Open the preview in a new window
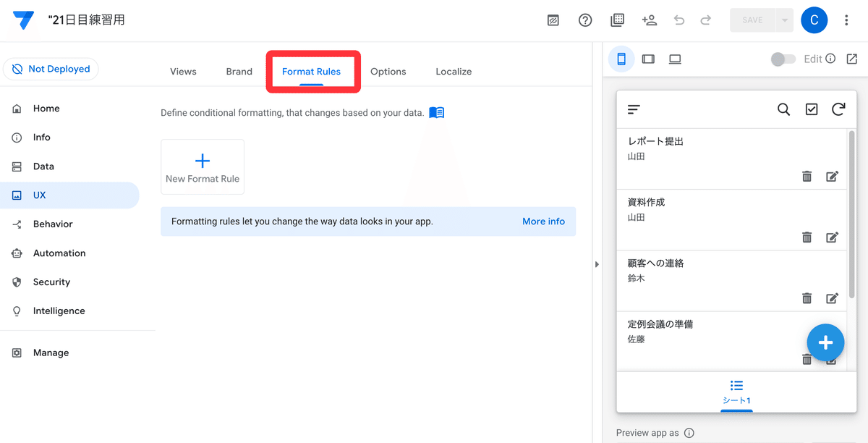This screenshot has width=868, height=443. pyautogui.click(x=851, y=59)
